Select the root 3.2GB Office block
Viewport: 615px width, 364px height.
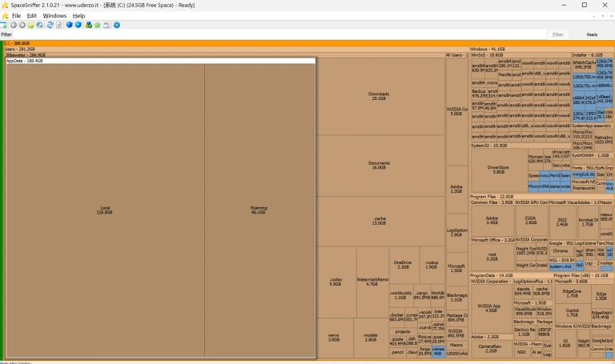[x=492, y=257]
